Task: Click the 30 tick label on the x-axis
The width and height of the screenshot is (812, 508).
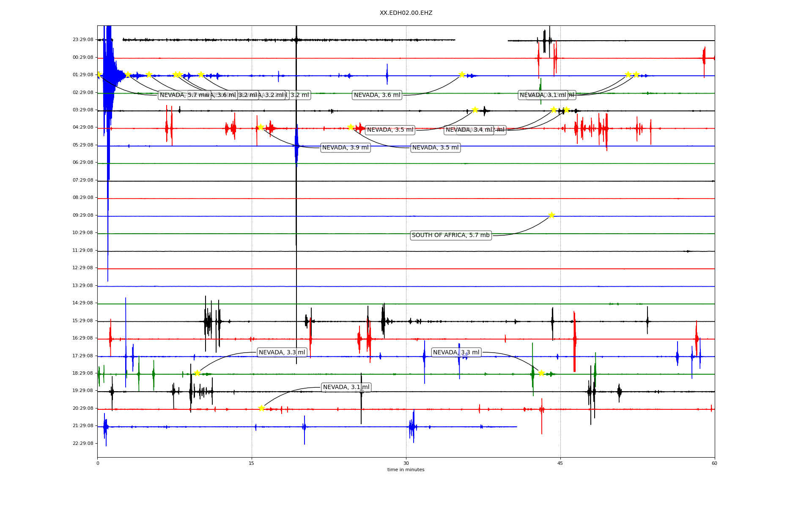Action: click(406, 463)
